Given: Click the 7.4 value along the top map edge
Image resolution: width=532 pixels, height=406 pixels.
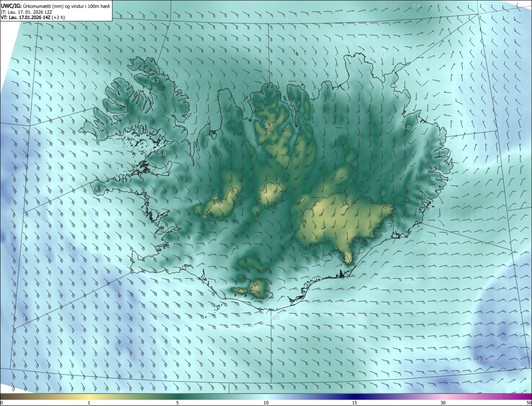Looking at the screenshot, I should coord(416,6).
